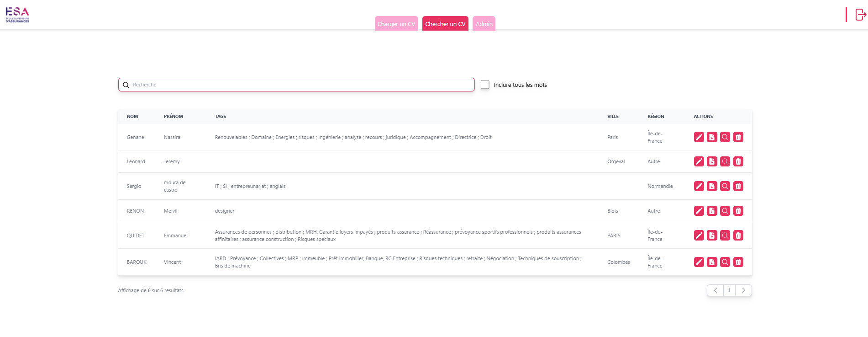Delete the BAROUK Vincent record
Viewport: 868px width, 337px height.
738,262
